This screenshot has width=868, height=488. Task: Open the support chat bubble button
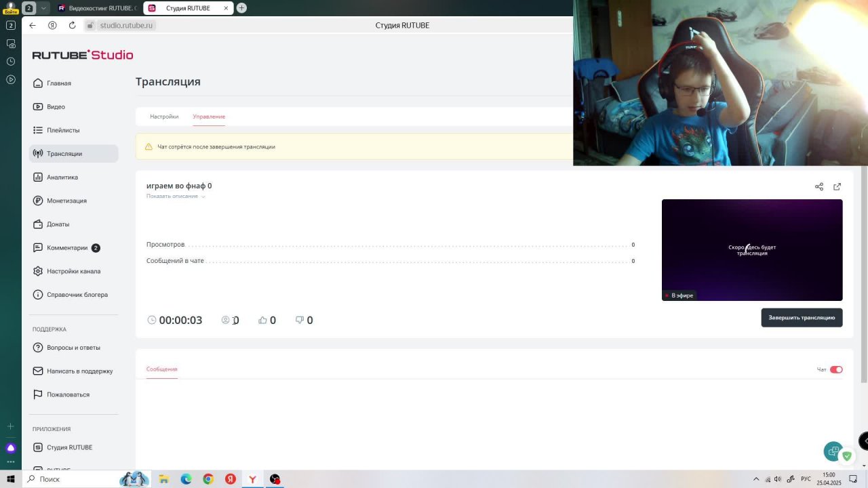point(833,451)
